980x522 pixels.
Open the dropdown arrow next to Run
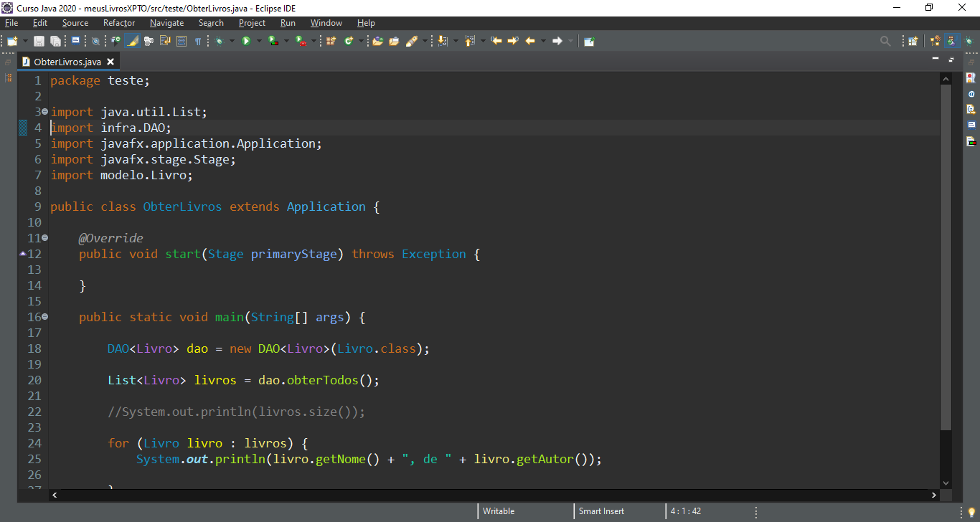click(258, 42)
